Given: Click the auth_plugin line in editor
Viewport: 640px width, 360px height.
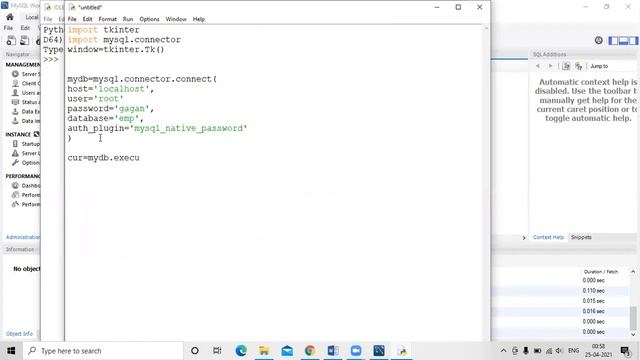Looking at the screenshot, I should point(157,129).
